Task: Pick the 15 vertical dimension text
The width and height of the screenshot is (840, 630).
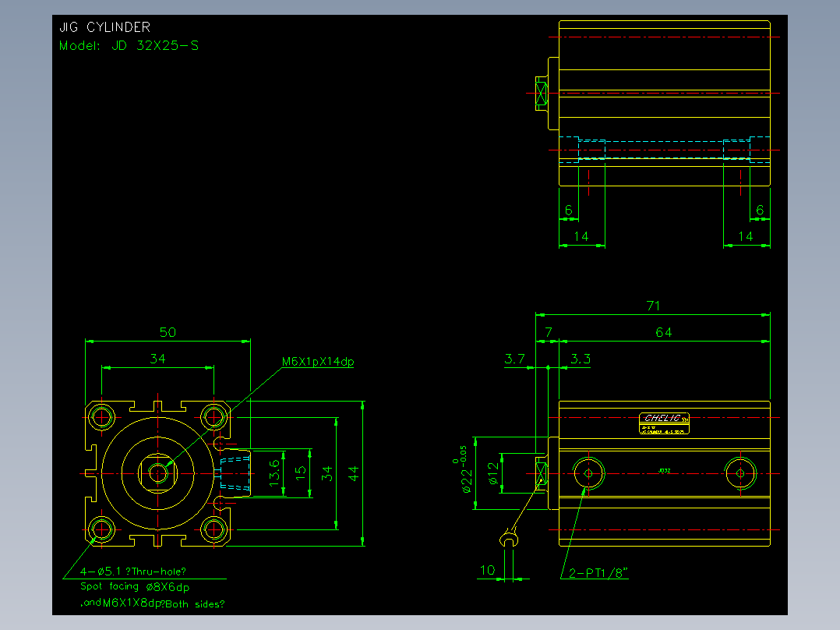Action: pyautogui.click(x=301, y=472)
